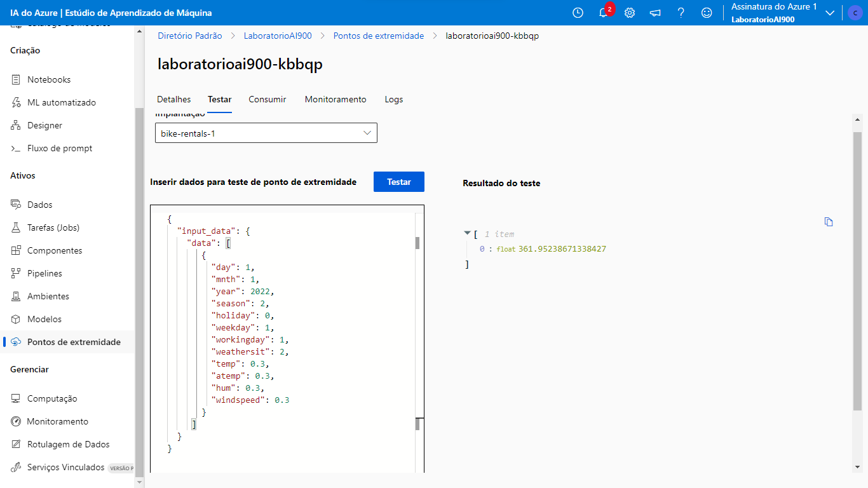Click the Pontos de extremidade icon
Viewport: 868px width, 488px height.
point(16,342)
